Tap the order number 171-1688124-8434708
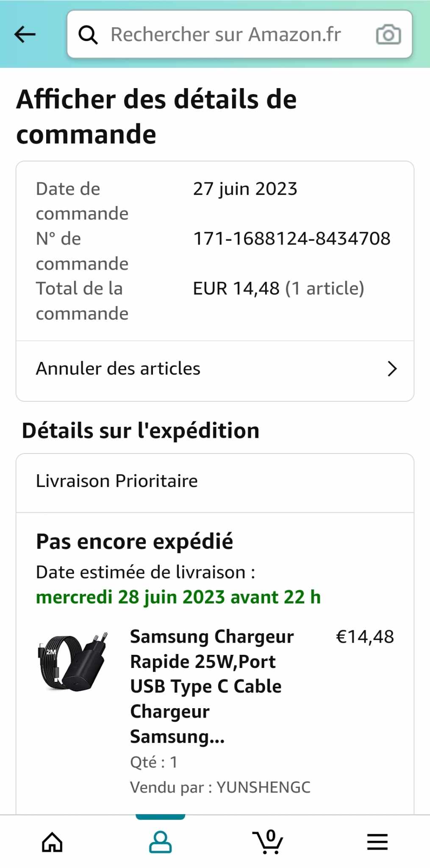 (291, 239)
